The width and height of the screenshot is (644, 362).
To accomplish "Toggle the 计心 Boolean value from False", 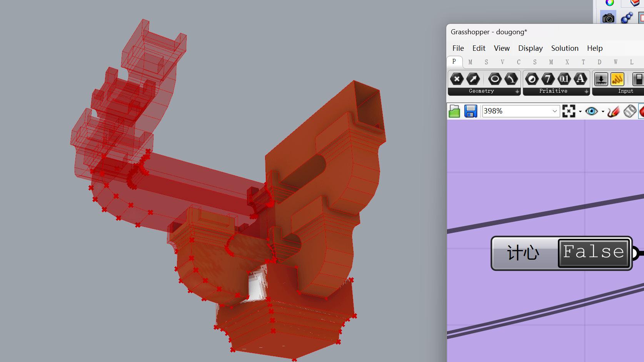I will tap(594, 253).
